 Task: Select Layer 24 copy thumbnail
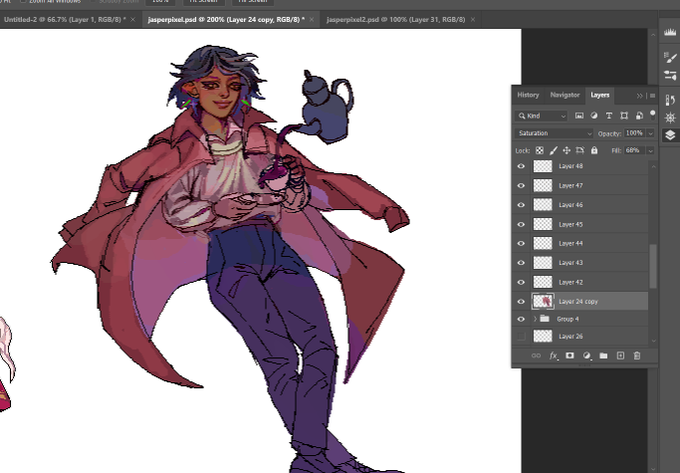(x=543, y=301)
